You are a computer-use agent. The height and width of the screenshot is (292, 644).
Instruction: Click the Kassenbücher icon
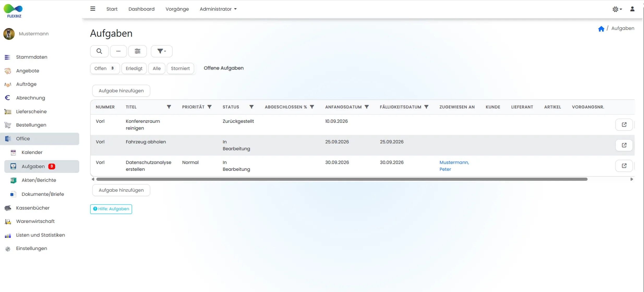point(8,208)
